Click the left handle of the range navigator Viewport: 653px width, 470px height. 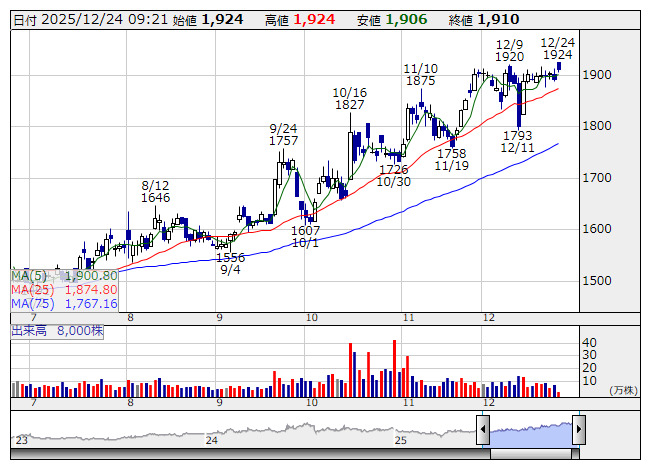click(x=483, y=431)
